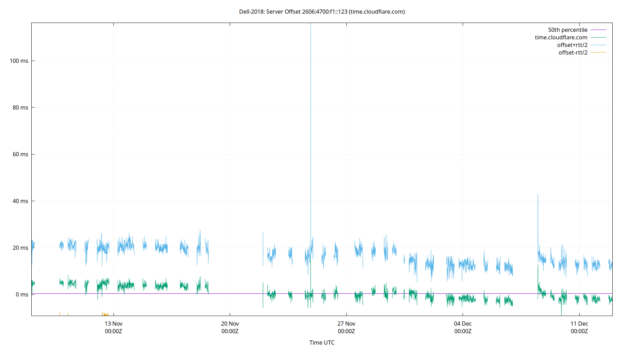Select the 20 Nov date label
Screen dimensions: 644x348
(230, 323)
